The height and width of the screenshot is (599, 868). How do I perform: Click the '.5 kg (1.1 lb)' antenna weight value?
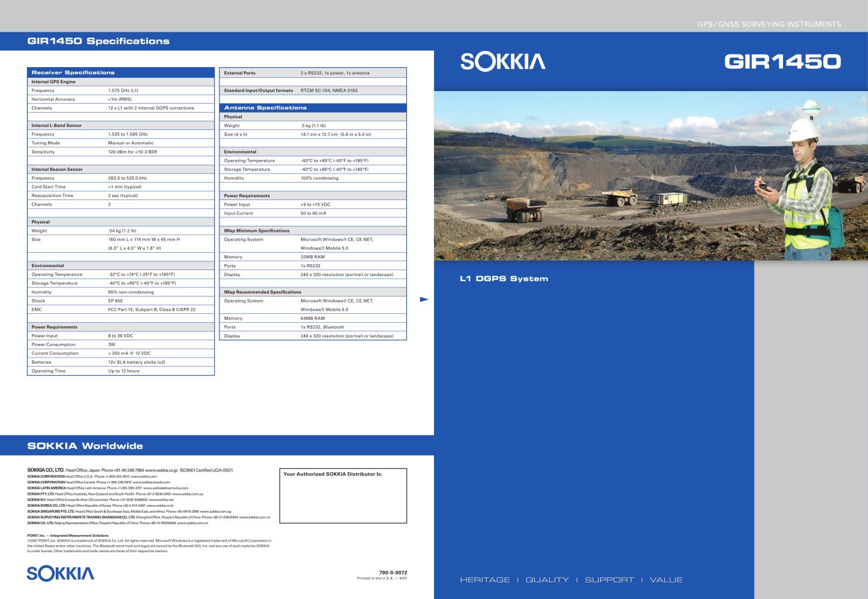(x=313, y=126)
